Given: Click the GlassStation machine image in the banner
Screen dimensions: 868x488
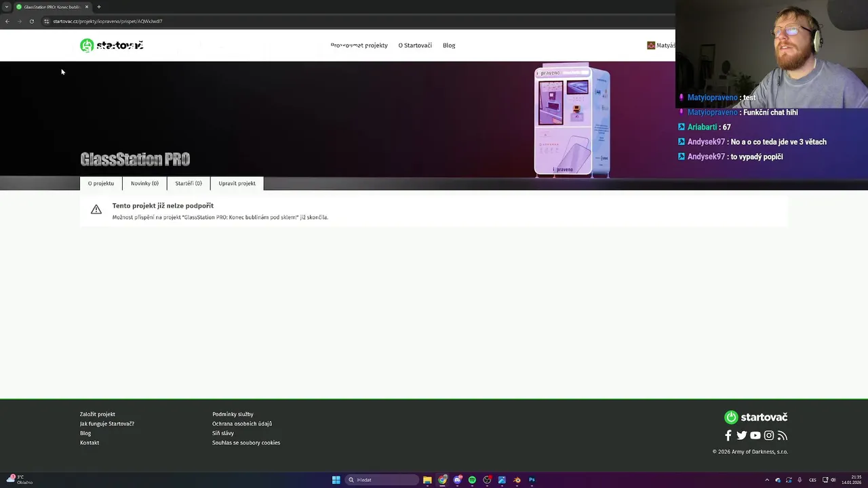Looking at the screenshot, I should click(572, 121).
